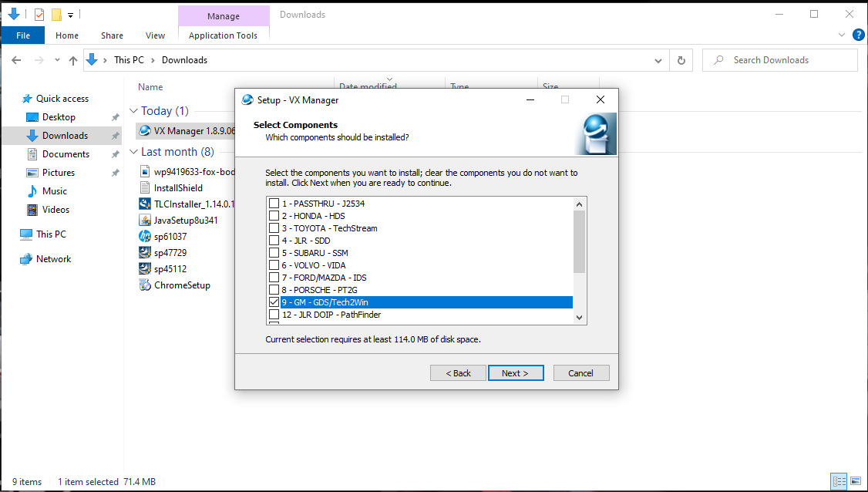Check the HONDA - HDS component
Viewport: 868px width, 492px height.
(274, 215)
